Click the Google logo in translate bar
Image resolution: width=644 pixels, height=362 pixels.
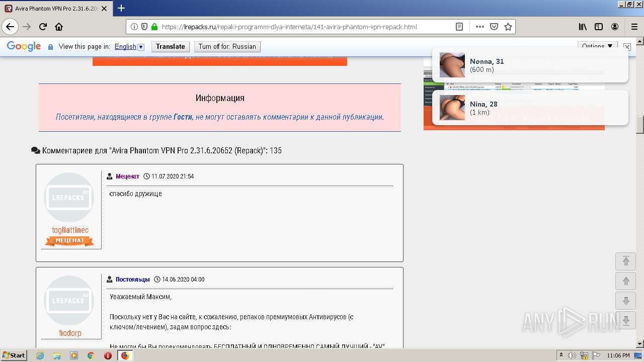pos(24,47)
